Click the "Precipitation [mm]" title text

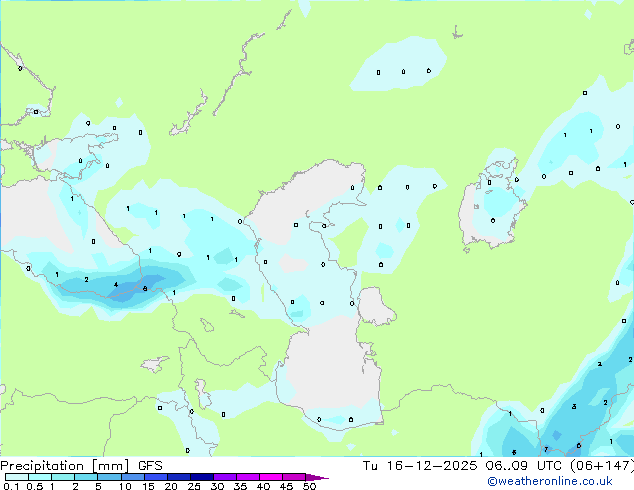pyautogui.click(x=64, y=466)
